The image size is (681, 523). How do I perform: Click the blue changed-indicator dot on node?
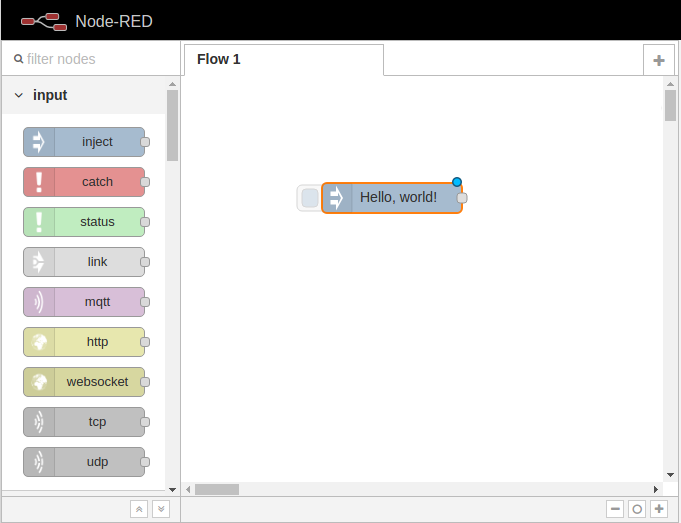point(456,182)
